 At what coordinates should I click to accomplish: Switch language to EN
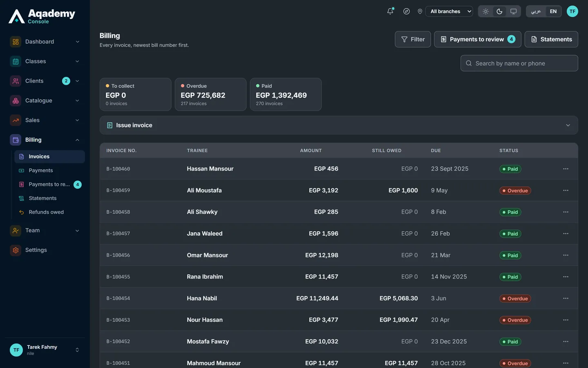click(x=553, y=11)
